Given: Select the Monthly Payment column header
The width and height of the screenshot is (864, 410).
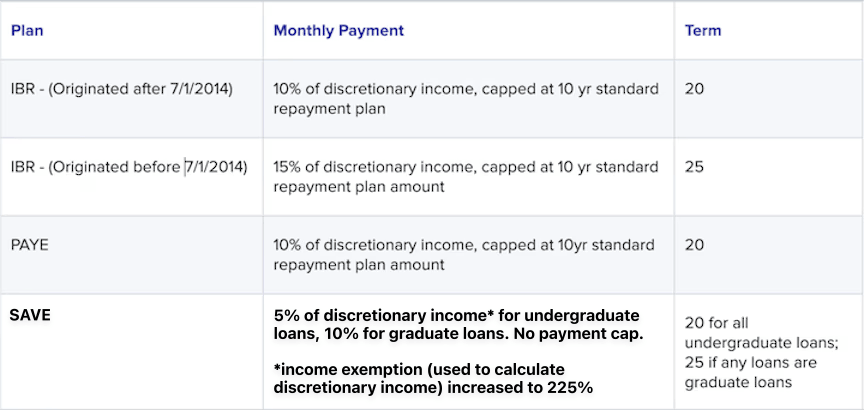Looking at the screenshot, I should pos(338,30).
